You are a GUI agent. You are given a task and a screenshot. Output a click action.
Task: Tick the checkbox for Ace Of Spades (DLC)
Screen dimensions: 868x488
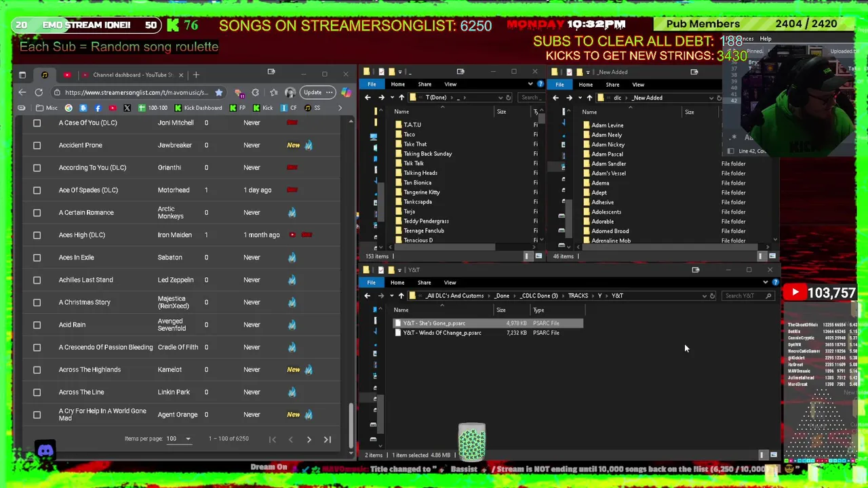point(37,190)
